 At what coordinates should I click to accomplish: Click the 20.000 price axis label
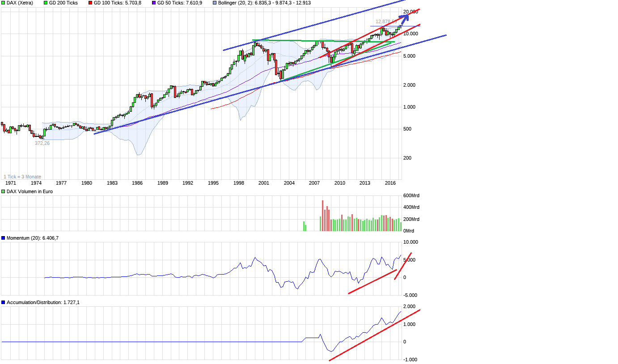click(411, 12)
